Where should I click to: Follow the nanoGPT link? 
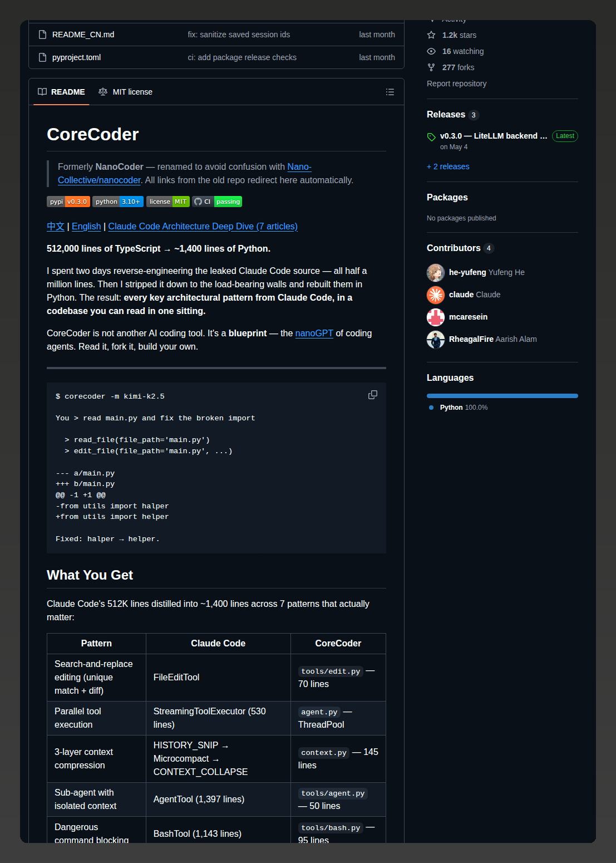(314, 333)
